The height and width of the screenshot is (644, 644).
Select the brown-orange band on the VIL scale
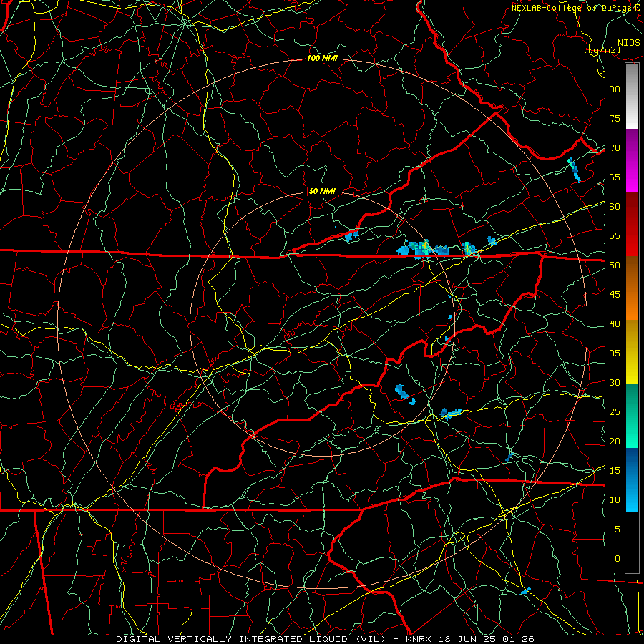click(632, 288)
